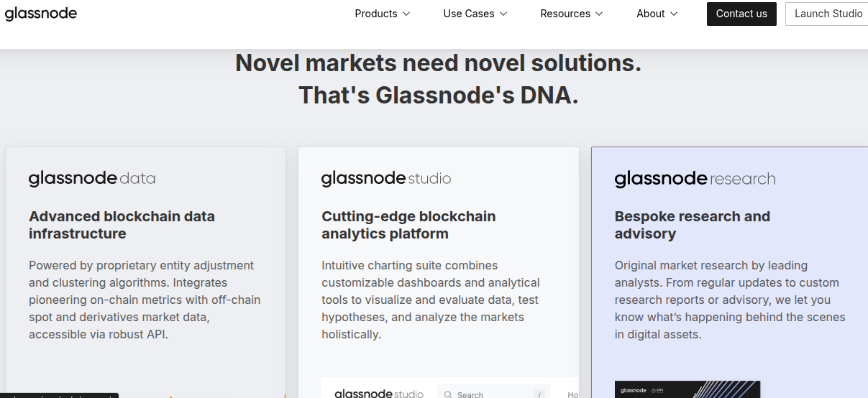The image size is (868, 398).
Task: Open the Advanced blockchain data infrastructure heading
Action: tap(122, 225)
